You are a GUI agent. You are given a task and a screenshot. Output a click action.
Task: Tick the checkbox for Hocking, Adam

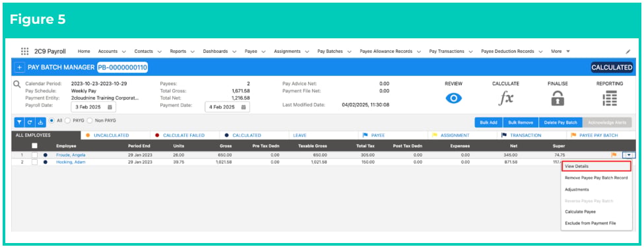[x=34, y=162]
